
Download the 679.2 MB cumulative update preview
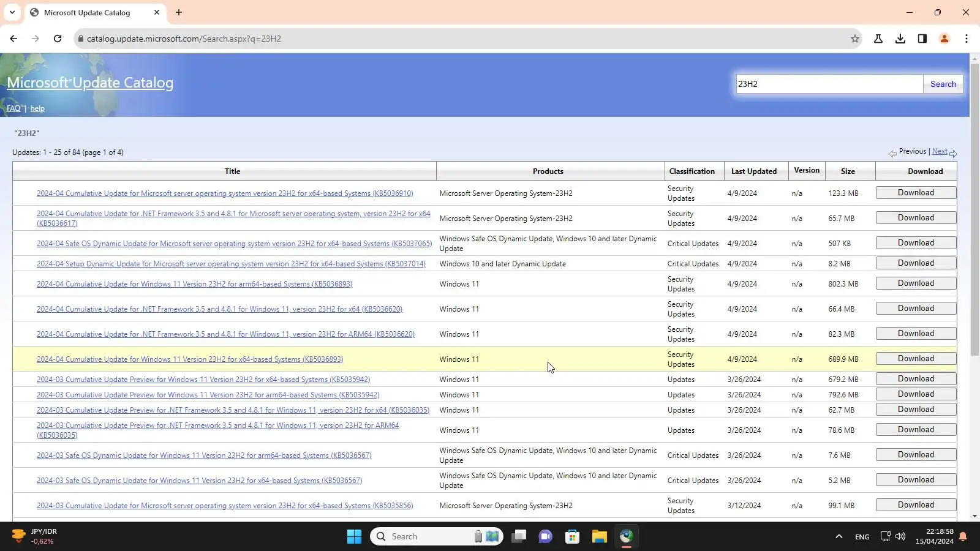tap(916, 379)
